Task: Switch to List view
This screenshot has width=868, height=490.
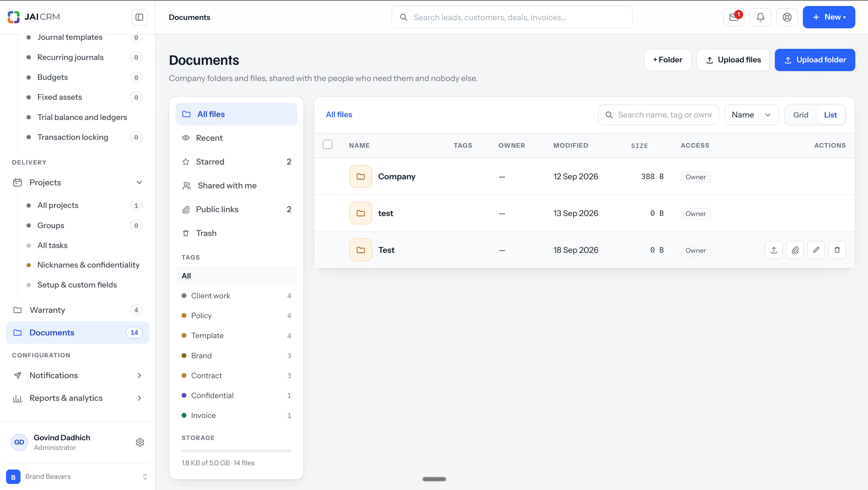Action: [x=830, y=115]
